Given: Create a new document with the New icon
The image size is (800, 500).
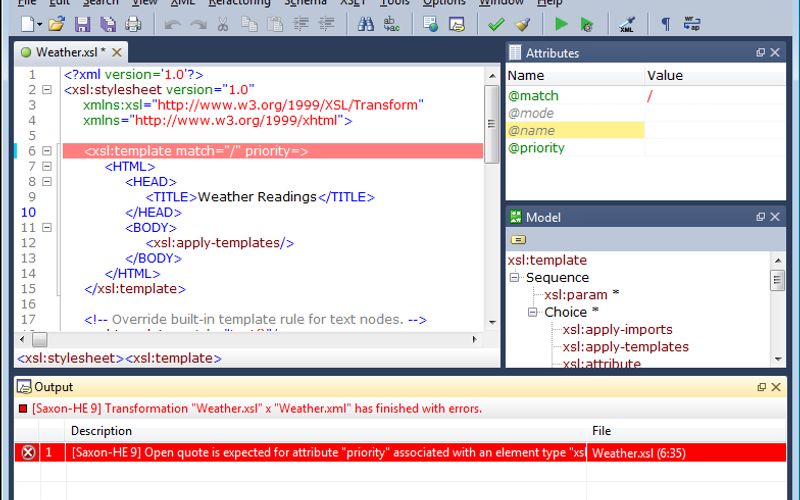Looking at the screenshot, I should pyautogui.click(x=27, y=24).
